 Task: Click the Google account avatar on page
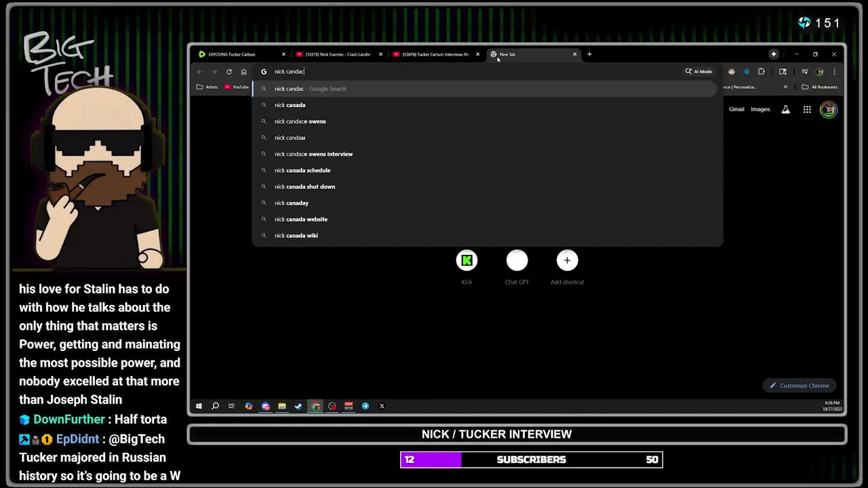coord(829,109)
